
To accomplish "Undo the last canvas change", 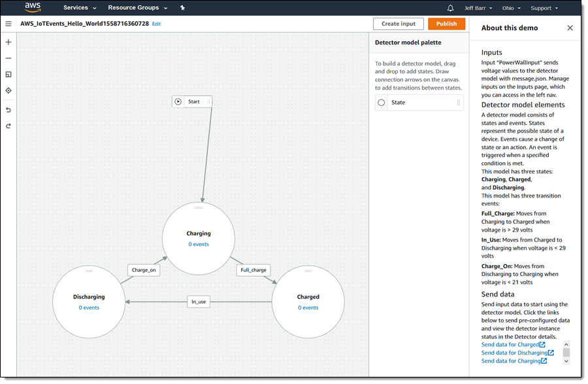I will pos(8,110).
